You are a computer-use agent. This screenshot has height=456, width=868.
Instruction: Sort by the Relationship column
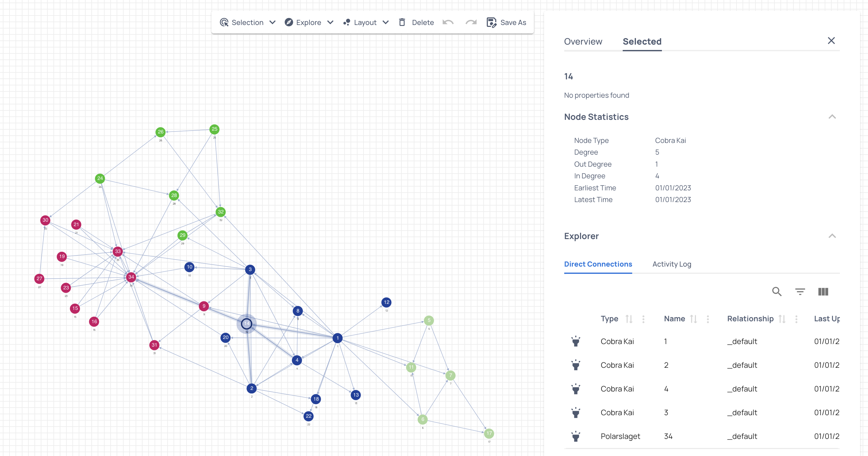tap(782, 319)
